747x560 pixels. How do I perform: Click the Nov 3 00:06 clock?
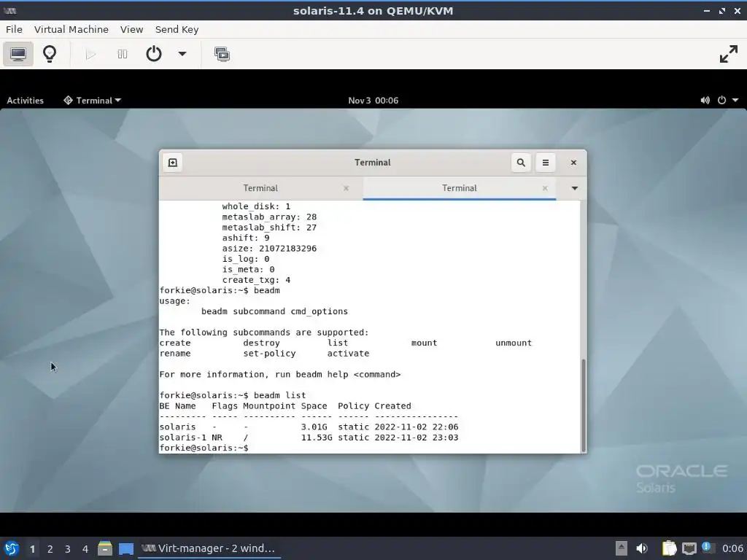click(373, 101)
